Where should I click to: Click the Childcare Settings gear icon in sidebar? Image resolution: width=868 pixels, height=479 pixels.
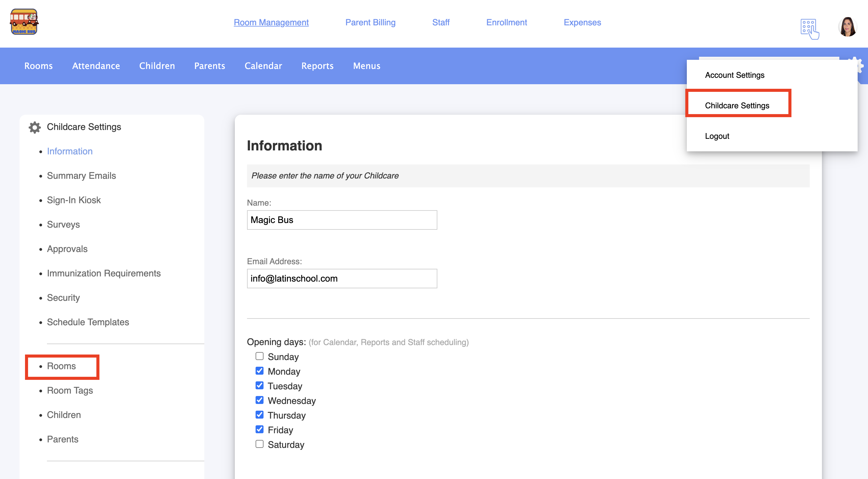(x=34, y=127)
